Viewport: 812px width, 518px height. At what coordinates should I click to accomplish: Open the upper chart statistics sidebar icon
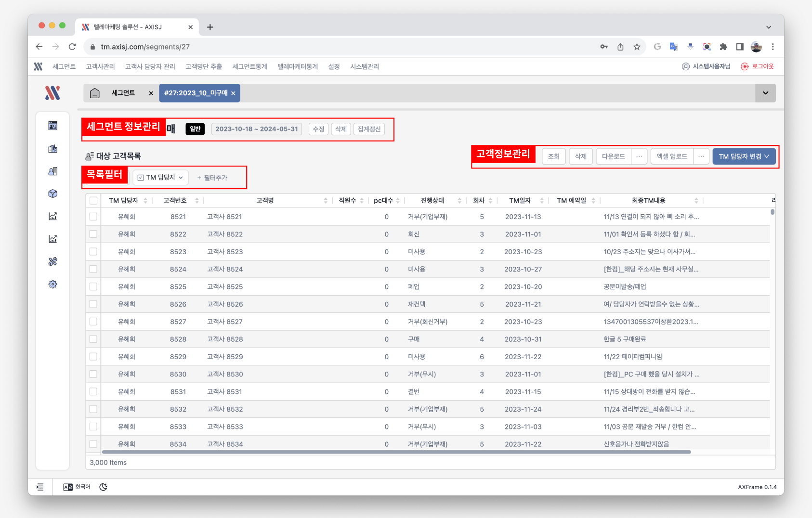53,216
